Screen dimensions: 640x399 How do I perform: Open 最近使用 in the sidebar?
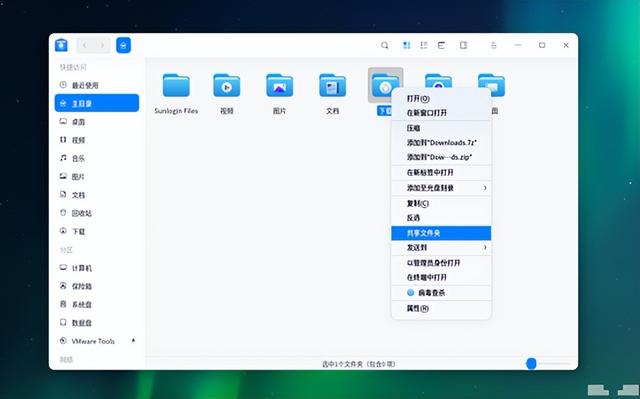pyautogui.click(x=97, y=85)
